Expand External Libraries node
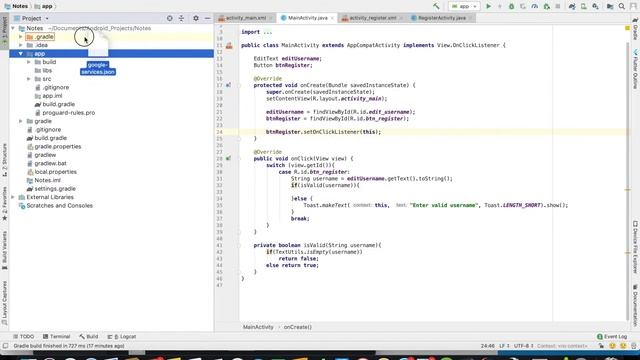 tap(13, 197)
